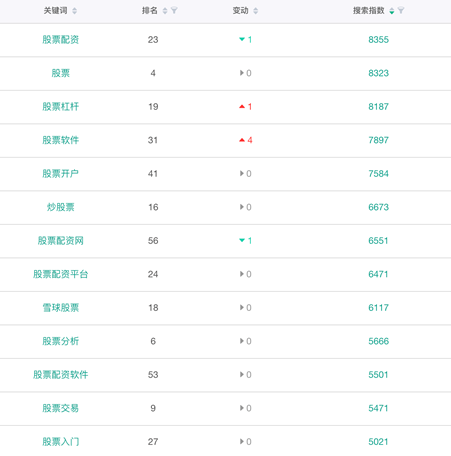Click search index 5021
The width and height of the screenshot is (451, 456).
[x=379, y=442]
